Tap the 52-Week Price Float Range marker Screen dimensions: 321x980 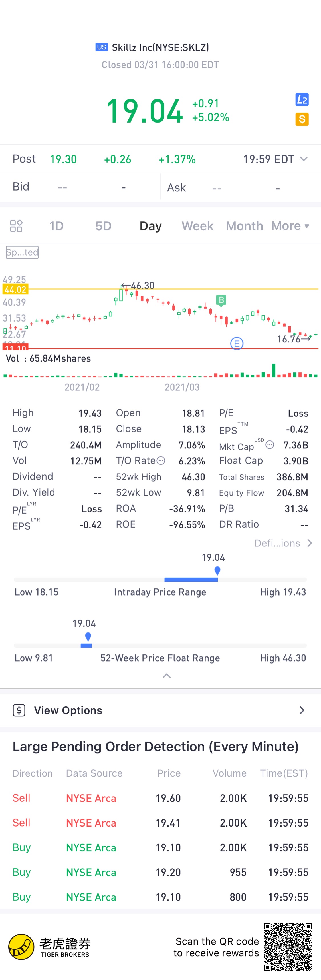coord(88,636)
